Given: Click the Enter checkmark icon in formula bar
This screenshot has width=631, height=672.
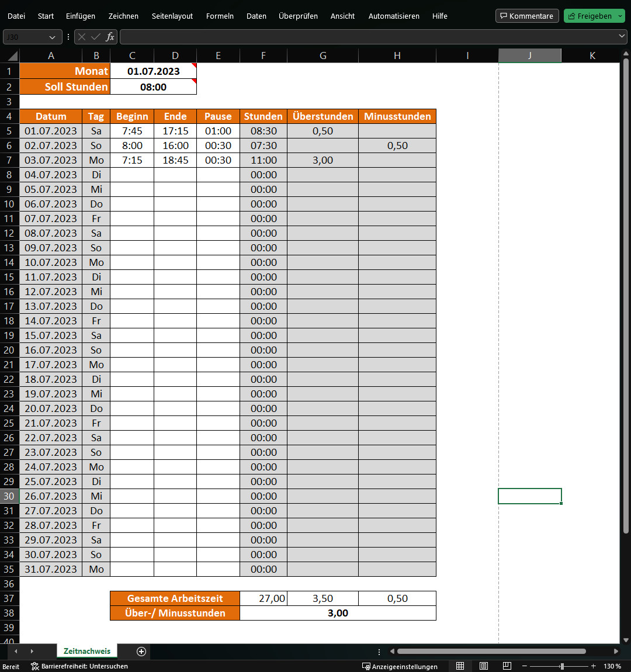Looking at the screenshot, I should coord(96,36).
